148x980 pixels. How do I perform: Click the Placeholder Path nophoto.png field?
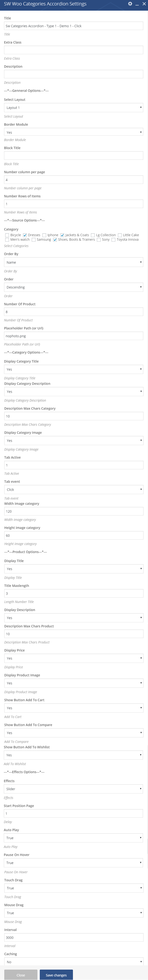pos(73,336)
